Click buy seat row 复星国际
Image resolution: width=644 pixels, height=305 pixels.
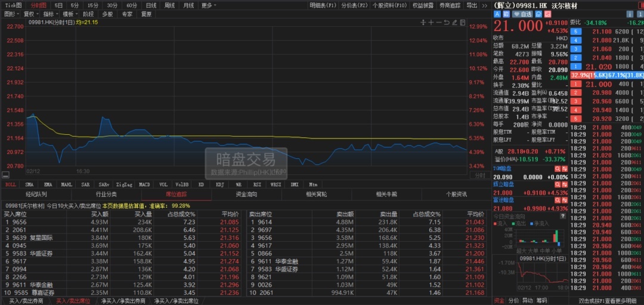(123, 238)
